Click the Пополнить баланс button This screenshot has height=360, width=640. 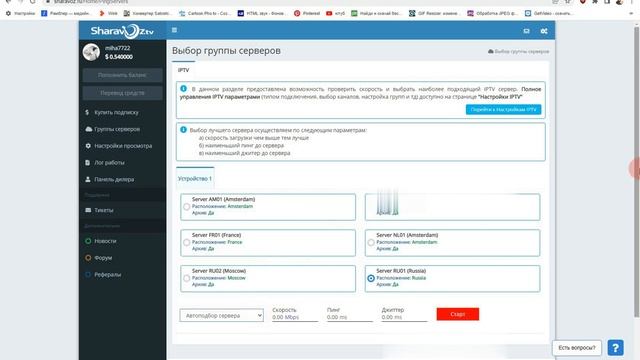pos(122,75)
